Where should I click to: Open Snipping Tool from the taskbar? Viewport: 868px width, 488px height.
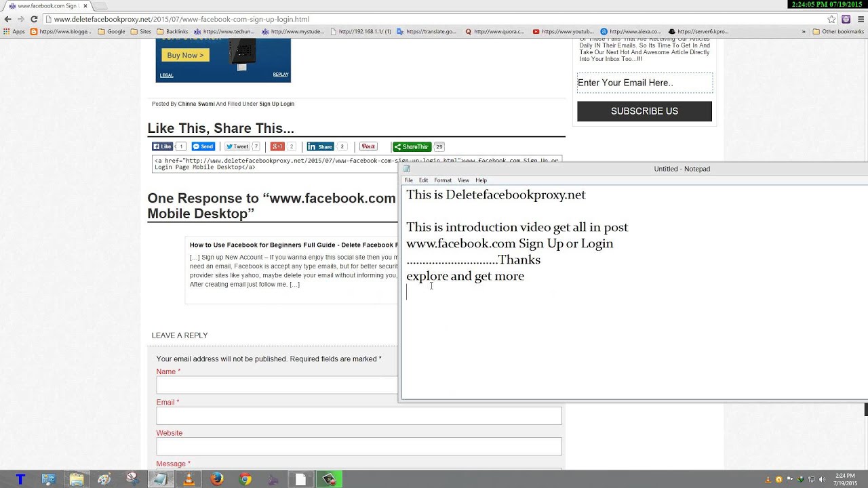tap(132, 479)
